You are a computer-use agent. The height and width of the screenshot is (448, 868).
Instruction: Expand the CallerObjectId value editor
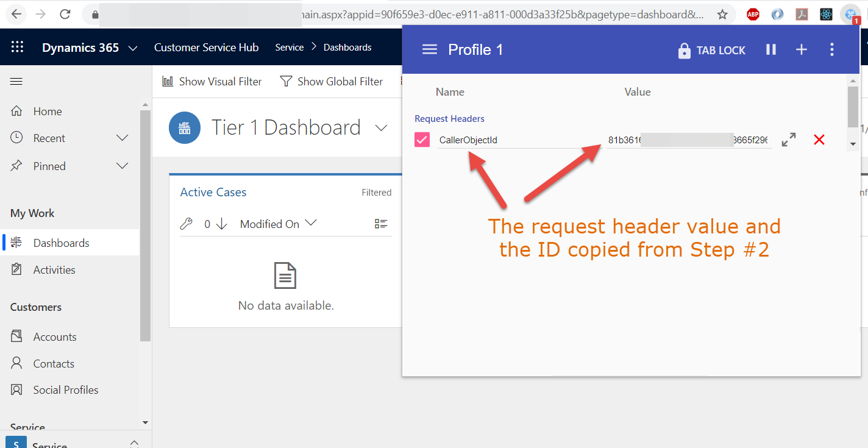coord(789,140)
